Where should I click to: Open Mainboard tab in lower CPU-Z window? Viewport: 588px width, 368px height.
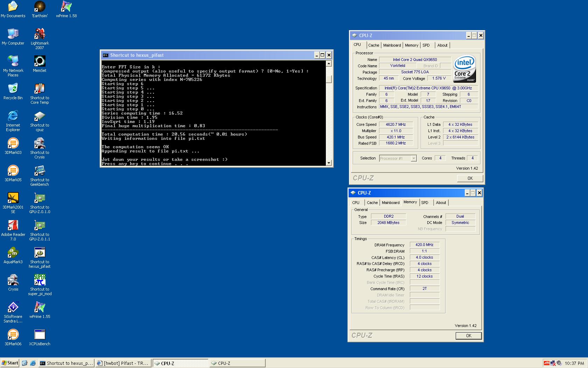(391, 203)
